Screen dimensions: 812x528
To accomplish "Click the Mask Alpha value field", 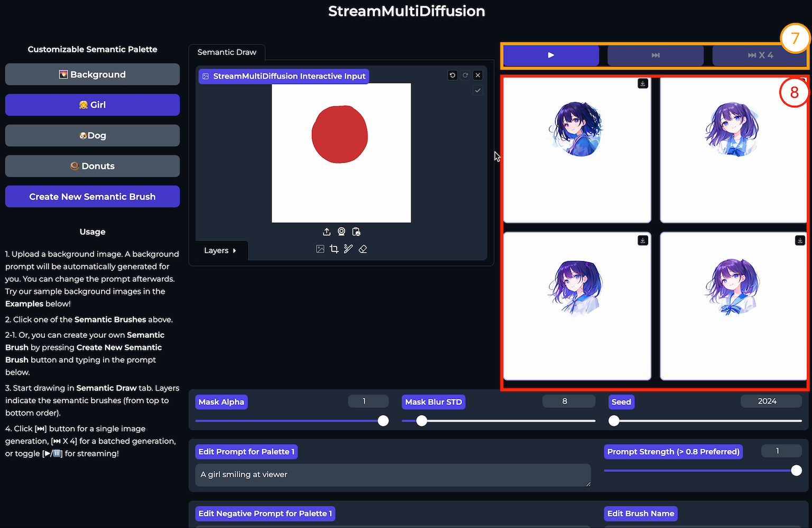I will click(x=368, y=401).
